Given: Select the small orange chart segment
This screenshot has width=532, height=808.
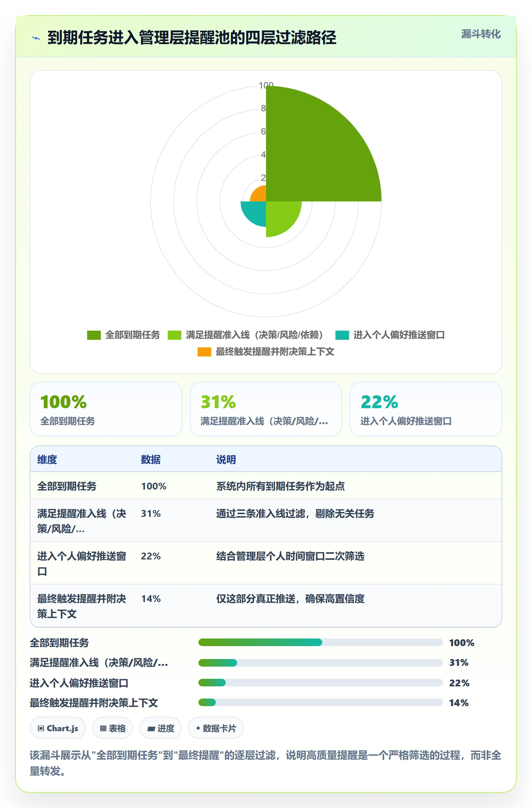Looking at the screenshot, I should pyautogui.click(x=260, y=195).
